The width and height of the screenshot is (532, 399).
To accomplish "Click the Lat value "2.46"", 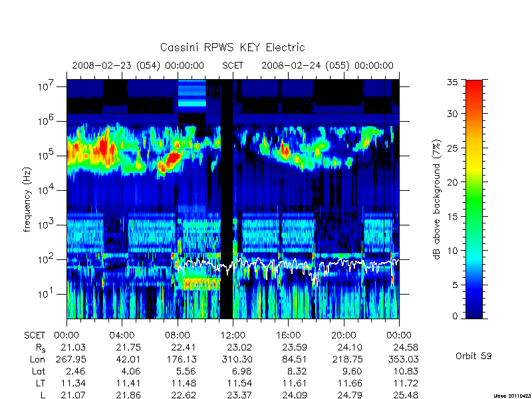I will [76, 372].
